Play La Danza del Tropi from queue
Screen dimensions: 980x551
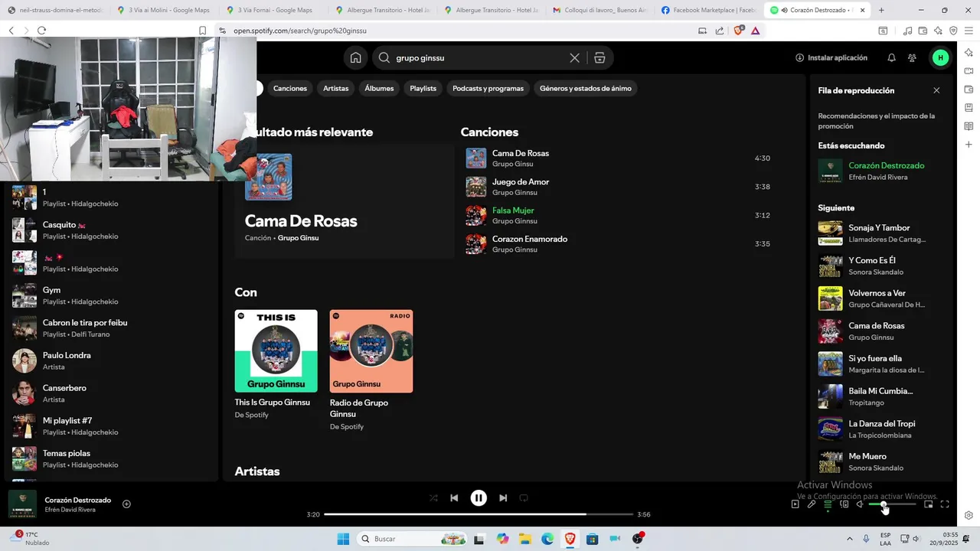[x=880, y=429]
